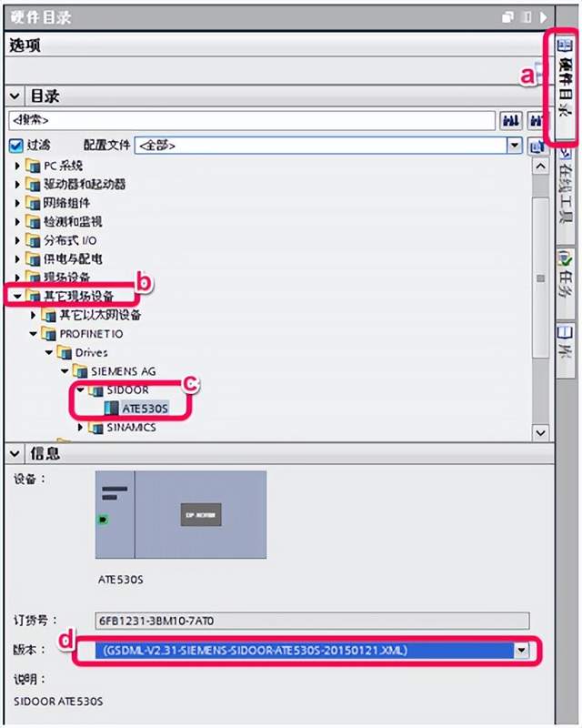Collapse panel with title bar arrow icon

point(543,17)
